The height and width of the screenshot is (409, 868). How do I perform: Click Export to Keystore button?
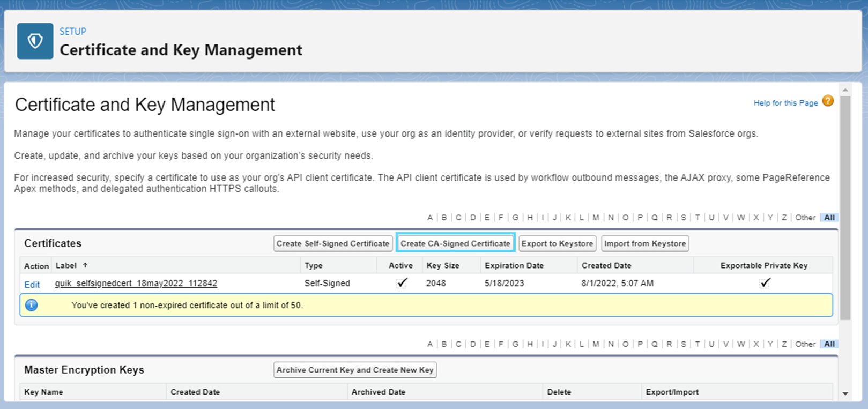coord(558,243)
